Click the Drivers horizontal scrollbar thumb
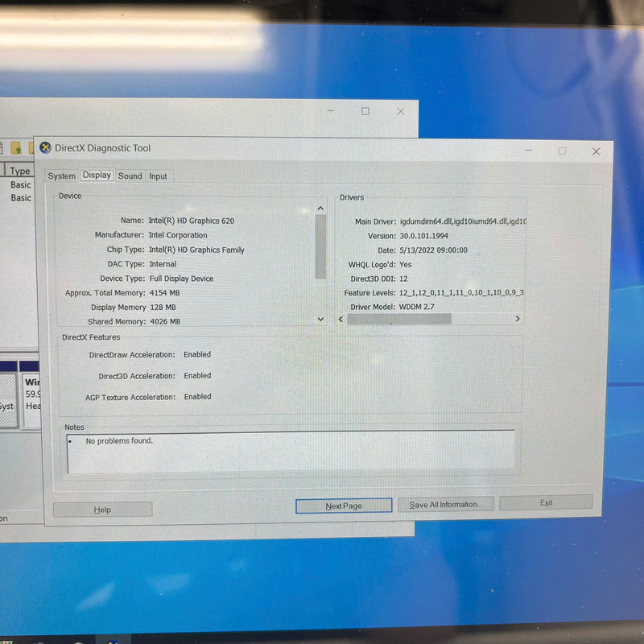The width and height of the screenshot is (644, 644). pos(399,319)
